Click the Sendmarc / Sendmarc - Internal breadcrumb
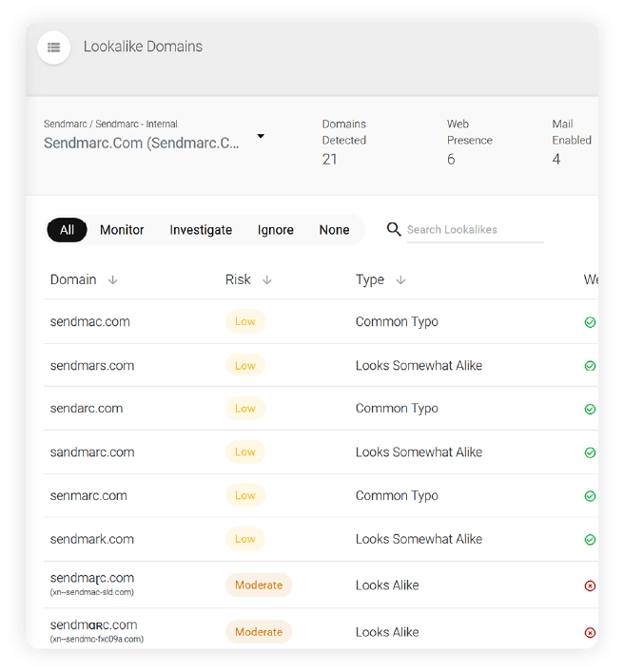Image resolution: width=624 pixels, height=672 pixels. [x=110, y=125]
